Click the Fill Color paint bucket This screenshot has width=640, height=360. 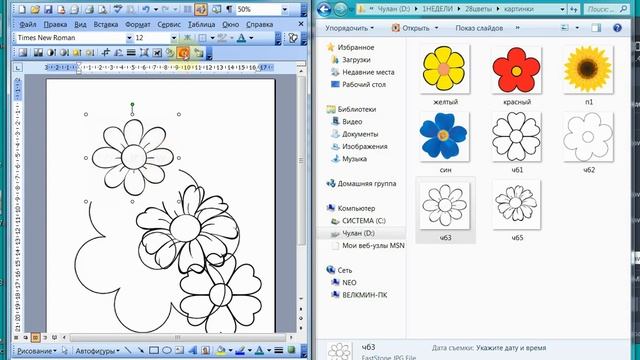point(221,350)
